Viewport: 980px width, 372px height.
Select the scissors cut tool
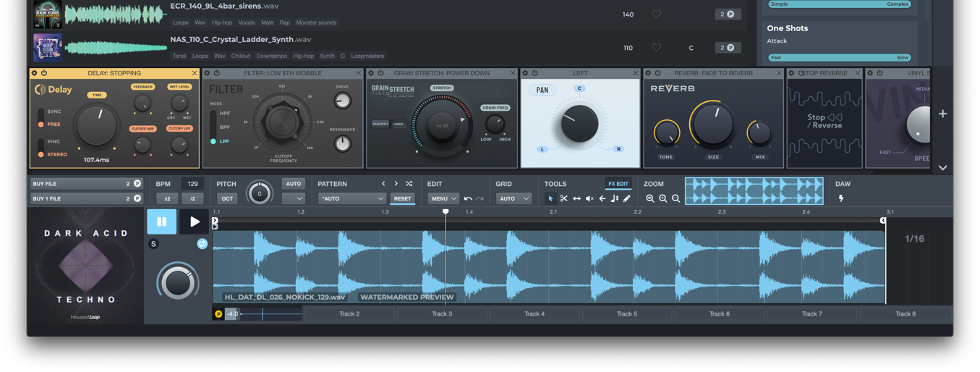pyautogui.click(x=563, y=198)
